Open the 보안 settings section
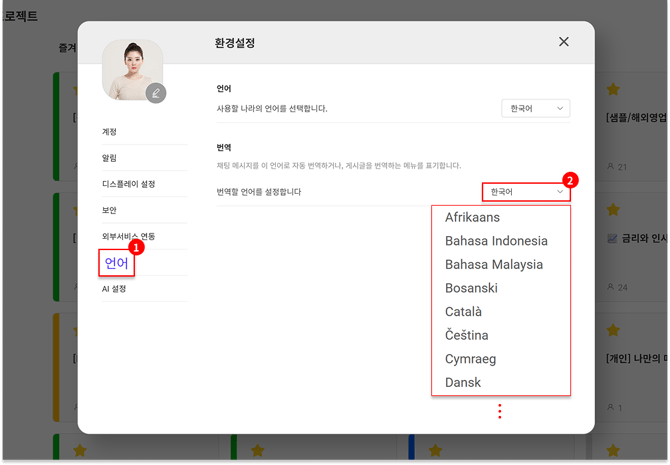The width and height of the screenshot is (670, 465). tap(110, 210)
